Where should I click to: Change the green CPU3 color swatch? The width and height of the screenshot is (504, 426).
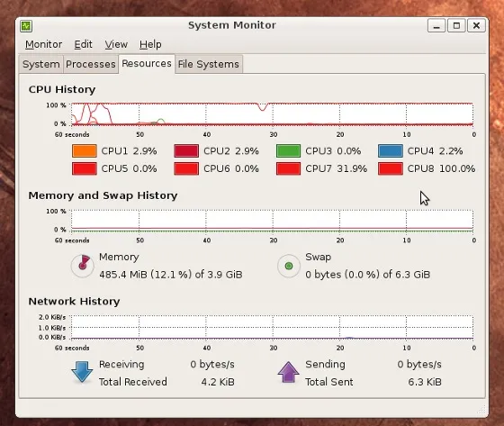coord(288,151)
